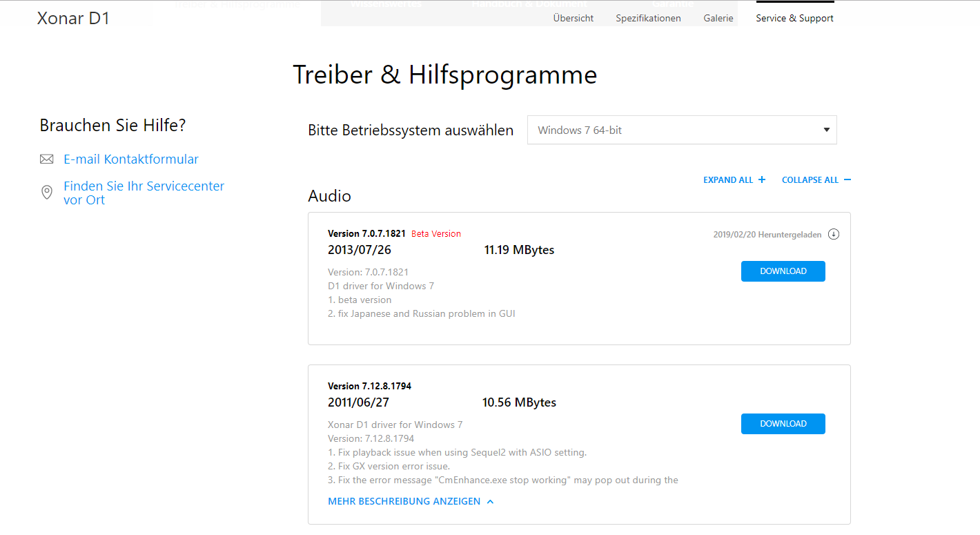Click the 2019/02/20 Heruntergeladen text
Viewport: 980px width, 535px height.
tap(767, 235)
